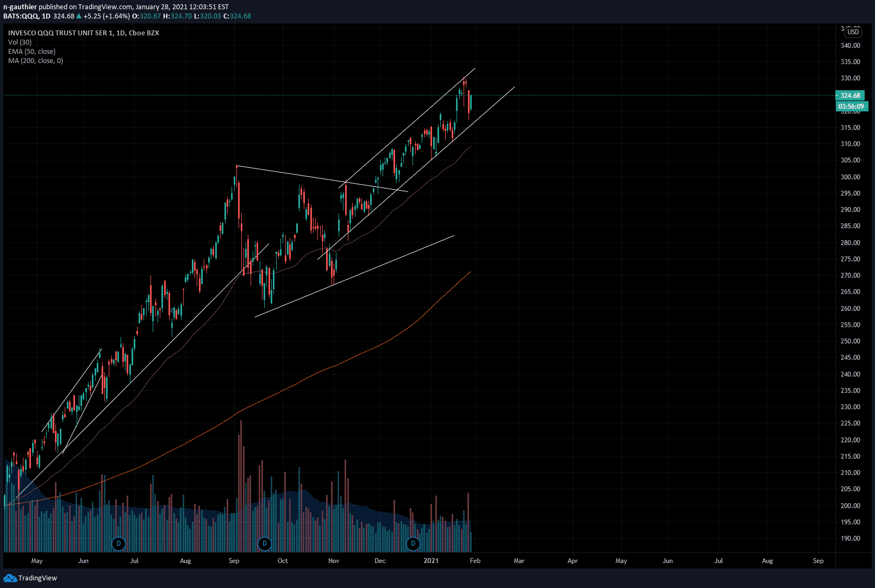The width and height of the screenshot is (875, 588).
Task: Click the 250.00 price axis label
Action: pos(851,341)
